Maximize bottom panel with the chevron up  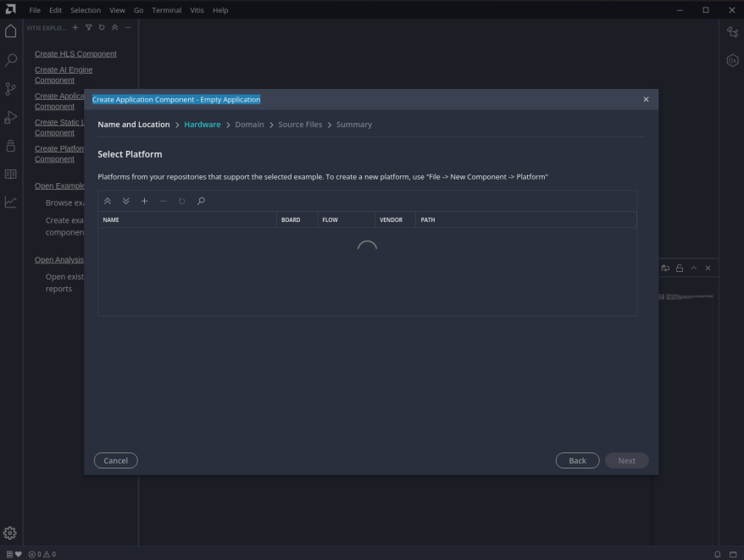[694, 268]
